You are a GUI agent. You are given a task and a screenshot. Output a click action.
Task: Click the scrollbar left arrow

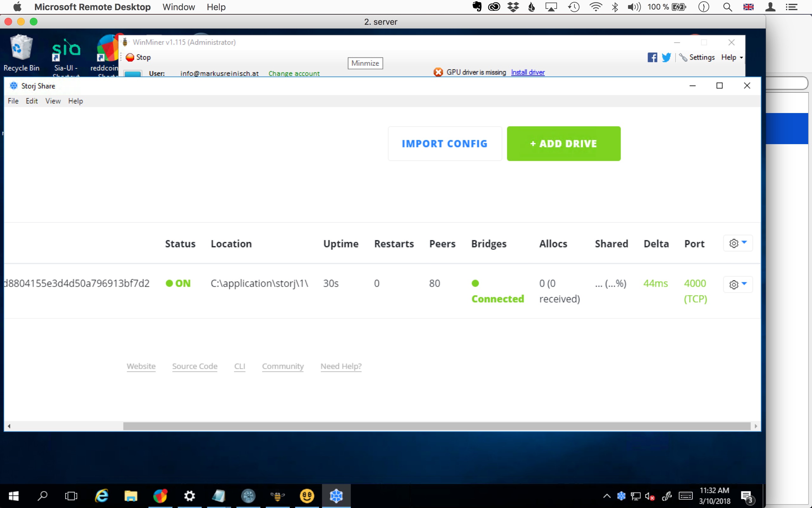9,426
